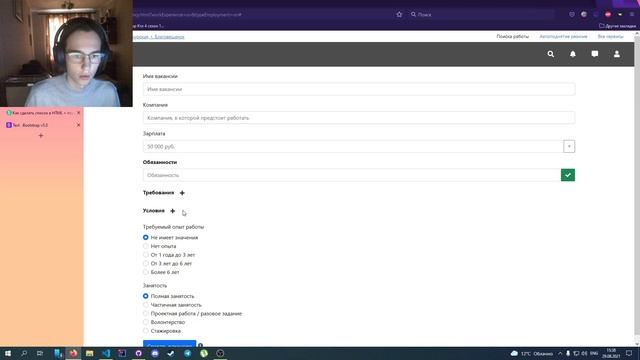Open the weather widget on taskbar
This screenshot has height=360, width=640.
click(531, 353)
